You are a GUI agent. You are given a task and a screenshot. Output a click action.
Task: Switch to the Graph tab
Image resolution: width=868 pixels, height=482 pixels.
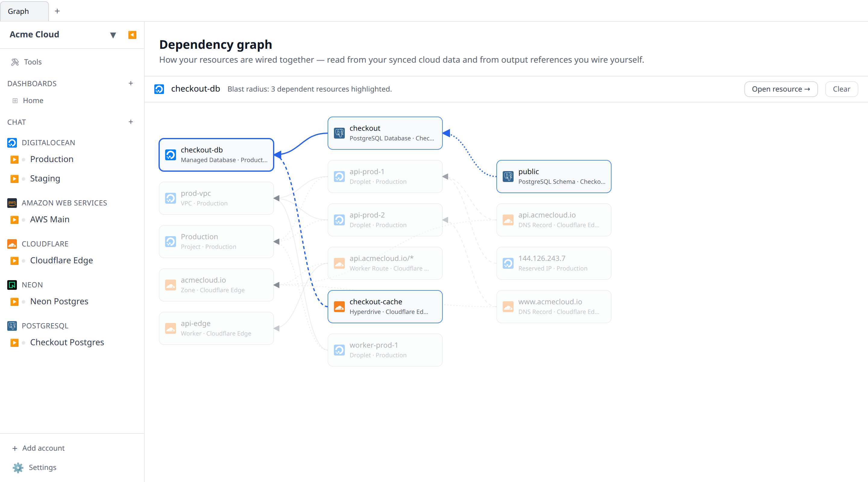[24, 11]
